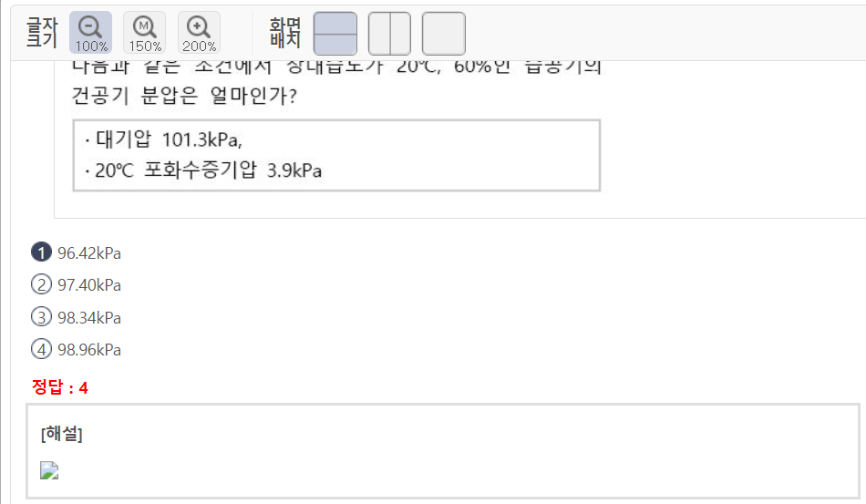Set font size to 100%

coord(90,34)
